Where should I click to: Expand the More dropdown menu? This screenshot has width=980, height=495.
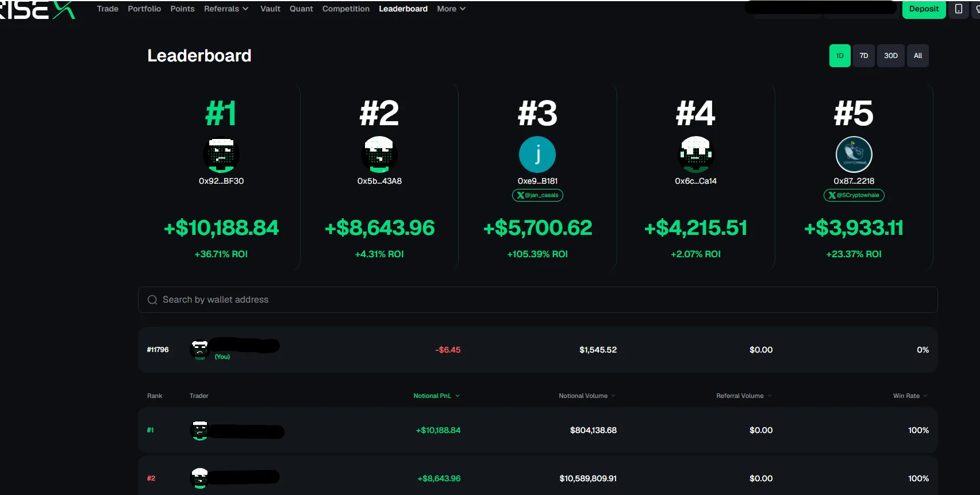tap(451, 9)
